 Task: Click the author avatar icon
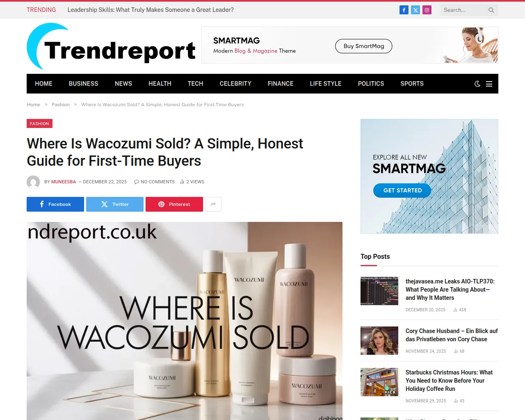click(x=33, y=182)
